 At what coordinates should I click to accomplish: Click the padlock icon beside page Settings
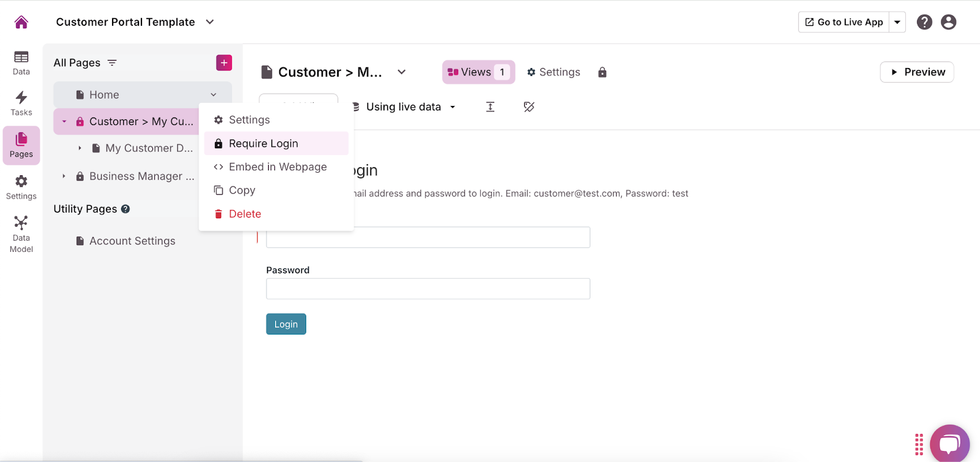click(x=602, y=72)
